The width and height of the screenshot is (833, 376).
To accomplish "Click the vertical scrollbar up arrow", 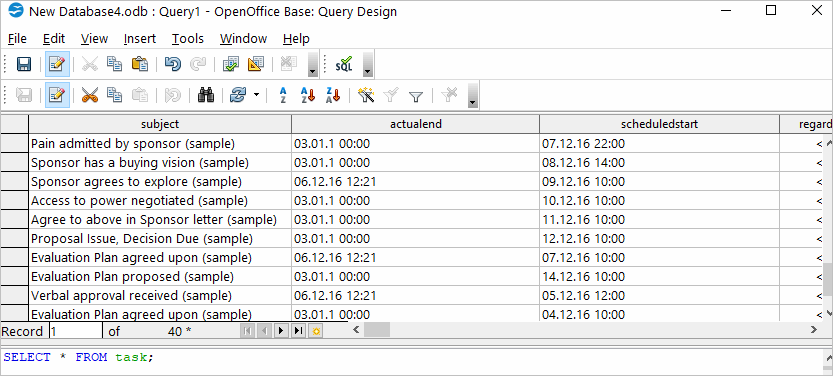I will 828,143.
